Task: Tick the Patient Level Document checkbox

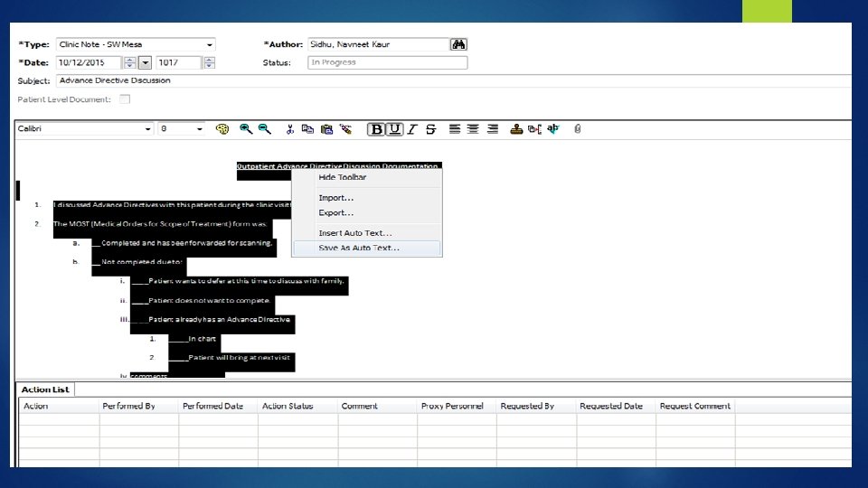Action: click(x=125, y=99)
